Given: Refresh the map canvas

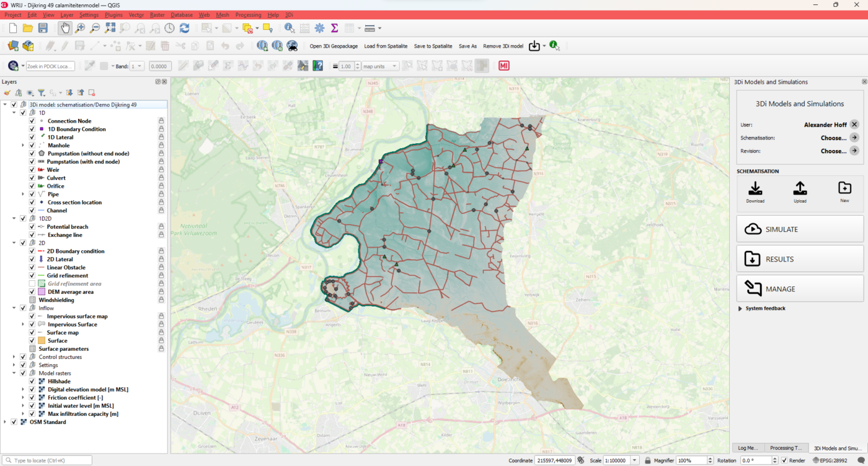Looking at the screenshot, I should click(184, 27).
